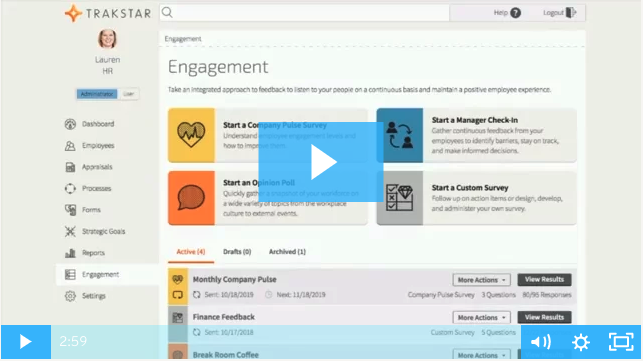Select the Drafts (0) tab
643x361 pixels.
[237, 252]
